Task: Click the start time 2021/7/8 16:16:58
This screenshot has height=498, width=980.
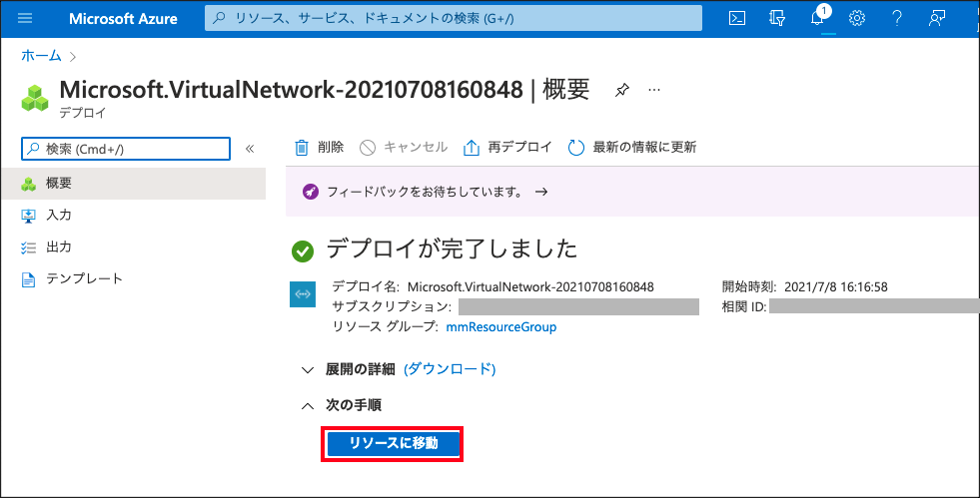Action: click(835, 287)
